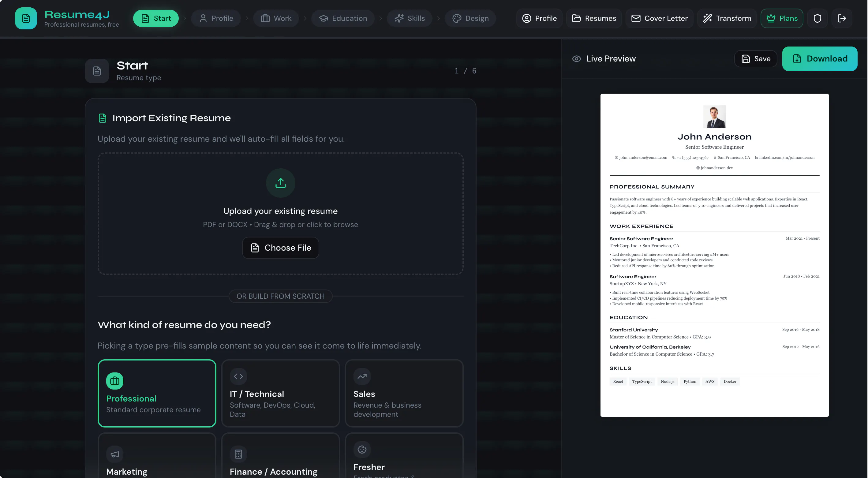Select the IT / Technical resume type
The image size is (868, 478).
click(280, 393)
